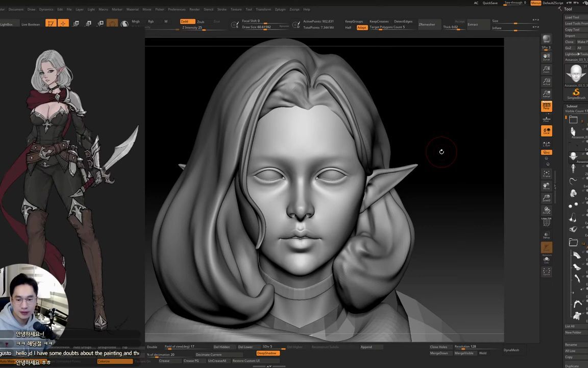Click the Append button
This screenshot has width=588, height=368.
pos(371,347)
